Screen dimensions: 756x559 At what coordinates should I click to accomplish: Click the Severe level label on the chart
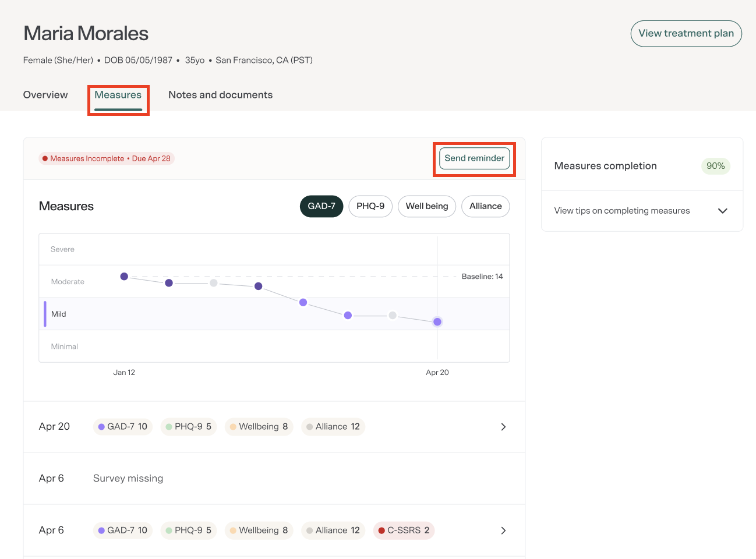[62, 249]
